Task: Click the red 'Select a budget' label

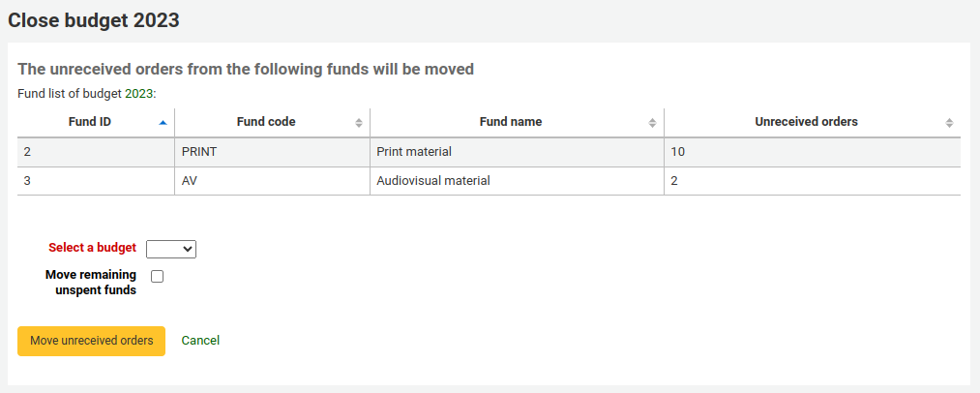Action: (x=92, y=248)
